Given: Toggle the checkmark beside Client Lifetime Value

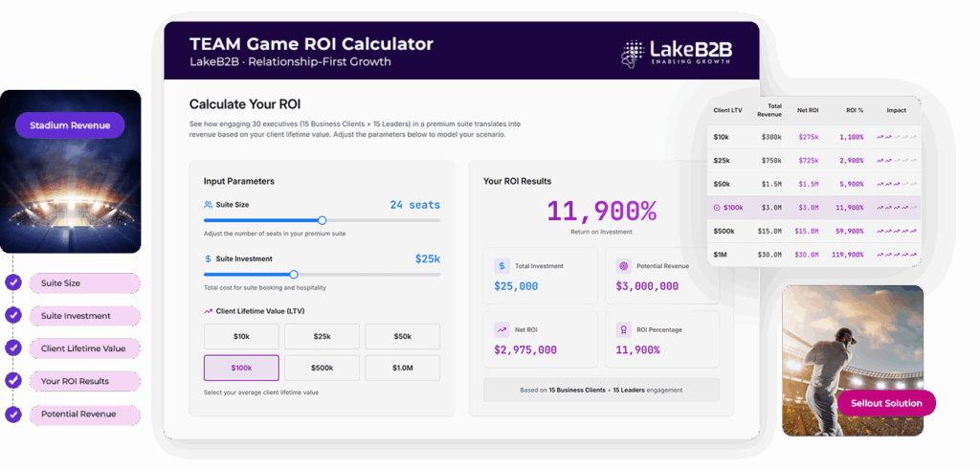Looking at the screenshot, I should (13, 348).
